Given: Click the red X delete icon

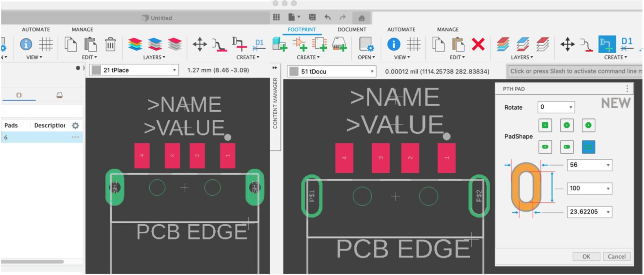Looking at the screenshot, I should pyautogui.click(x=478, y=44).
